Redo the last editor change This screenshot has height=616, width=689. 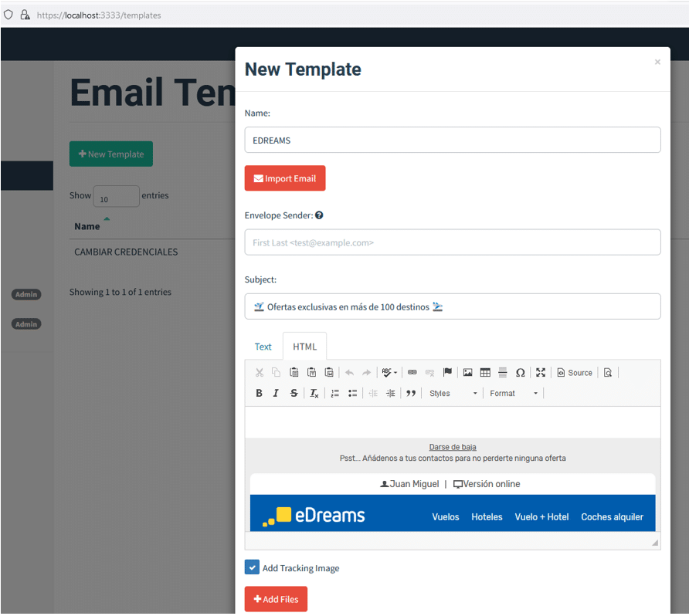[x=366, y=373]
